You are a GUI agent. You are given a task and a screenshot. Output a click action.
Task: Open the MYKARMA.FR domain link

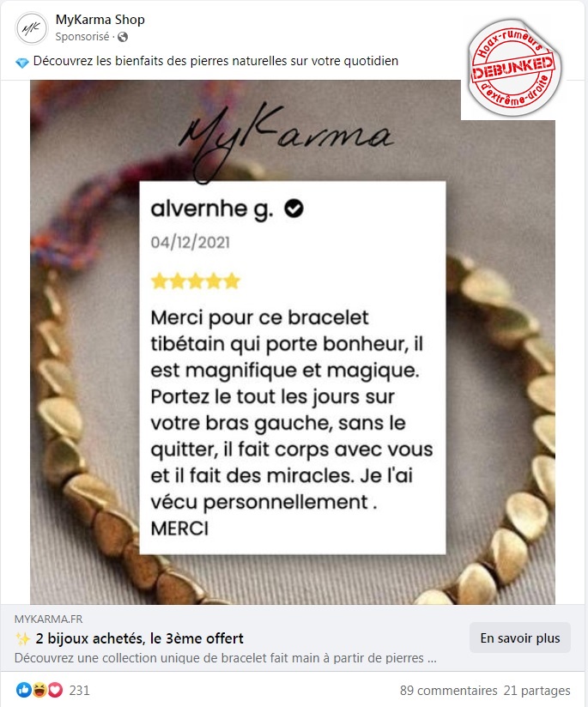pos(48,619)
